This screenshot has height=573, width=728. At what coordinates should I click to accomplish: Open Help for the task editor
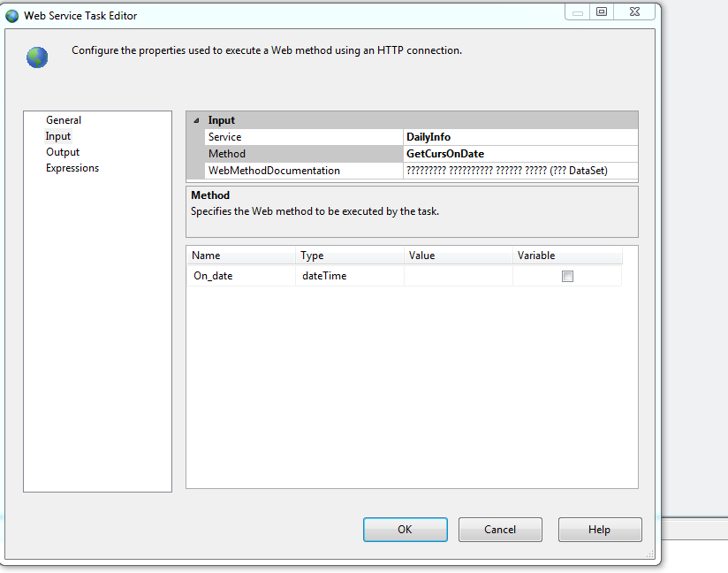pyautogui.click(x=600, y=530)
